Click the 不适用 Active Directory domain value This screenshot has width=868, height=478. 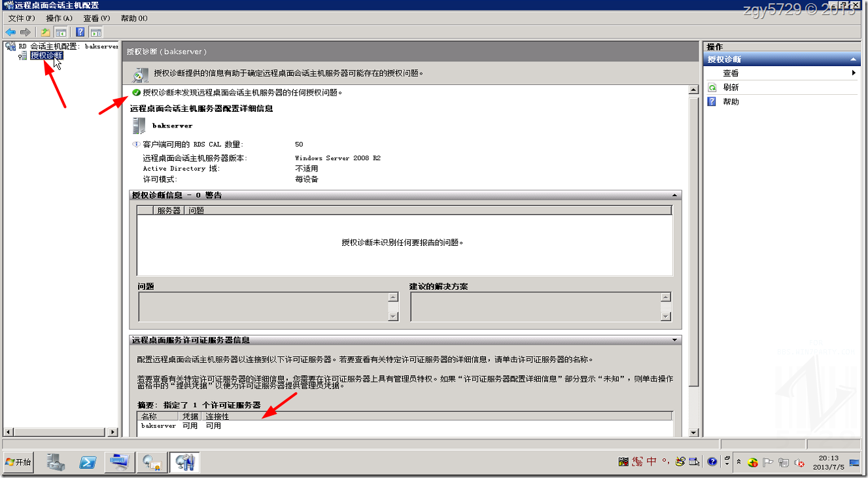(x=306, y=169)
